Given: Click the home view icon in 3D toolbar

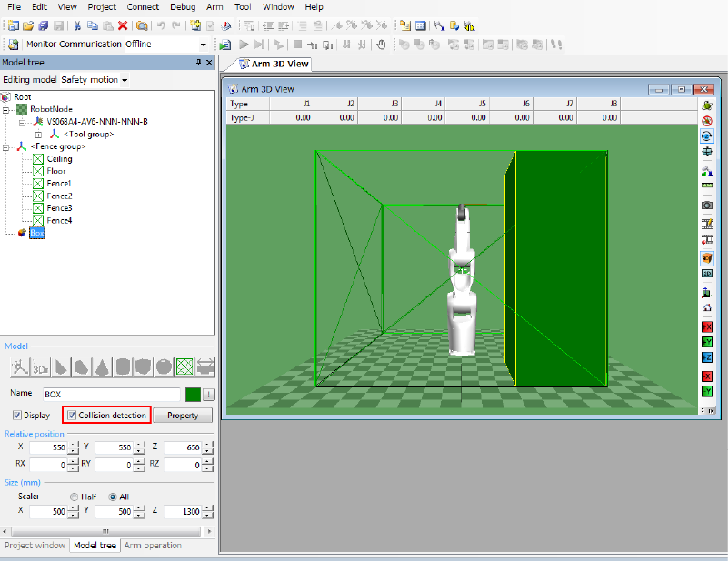Looking at the screenshot, I should coord(707,308).
